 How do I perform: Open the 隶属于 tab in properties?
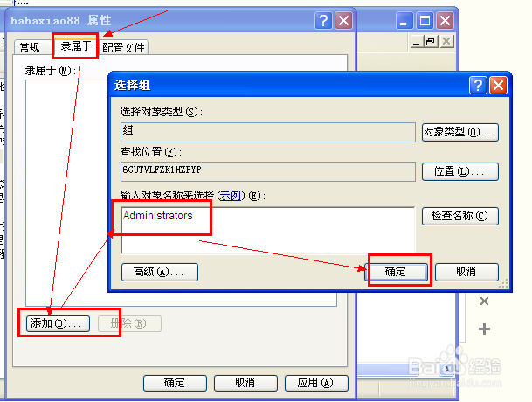[76, 45]
